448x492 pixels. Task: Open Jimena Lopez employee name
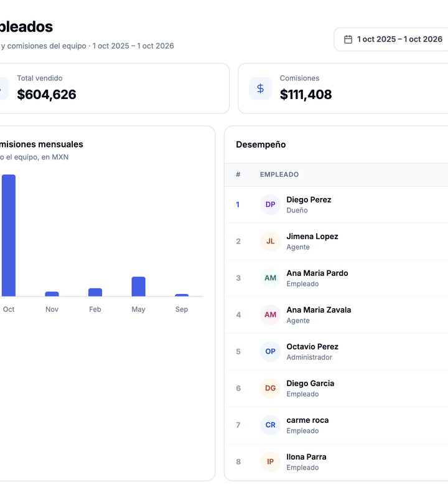pos(312,236)
